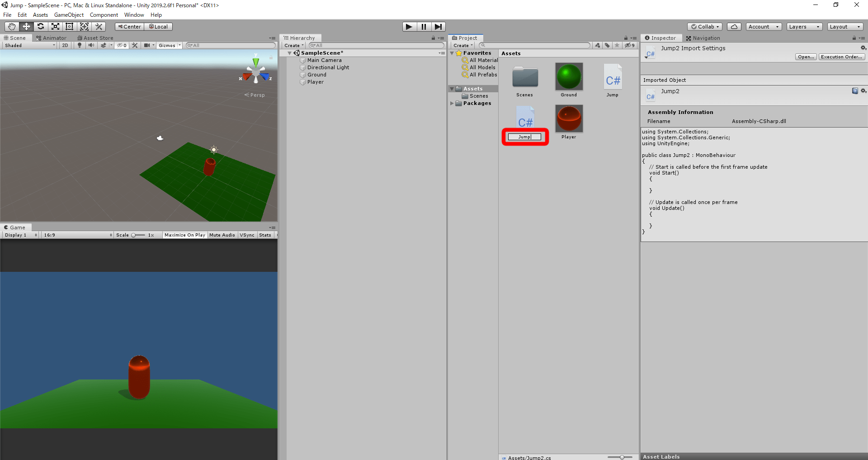Click the Execution Order button in Inspector

(841, 57)
